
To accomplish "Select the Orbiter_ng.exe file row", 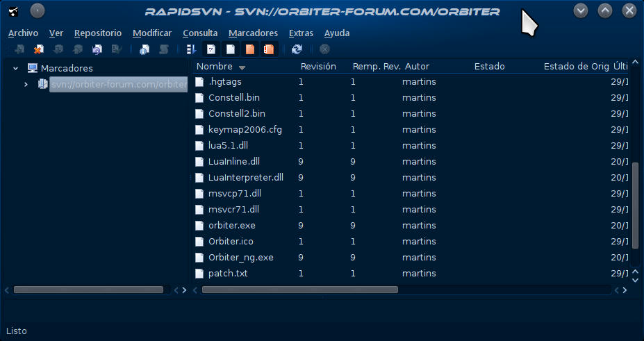I will click(411, 257).
